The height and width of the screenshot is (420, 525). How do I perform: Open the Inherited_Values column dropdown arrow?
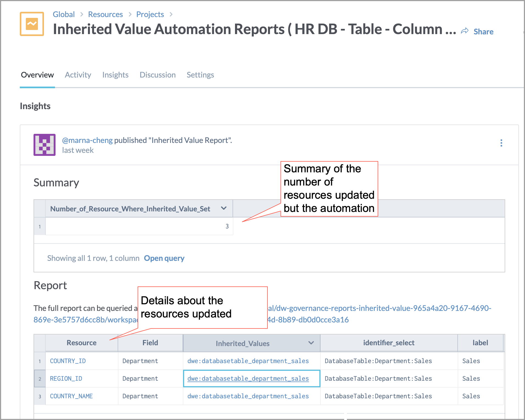pyautogui.click(x=311, y=343)
